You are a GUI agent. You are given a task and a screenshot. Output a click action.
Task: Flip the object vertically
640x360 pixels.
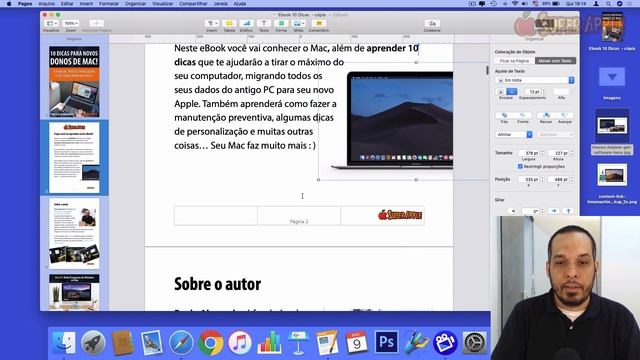point(568,211)
